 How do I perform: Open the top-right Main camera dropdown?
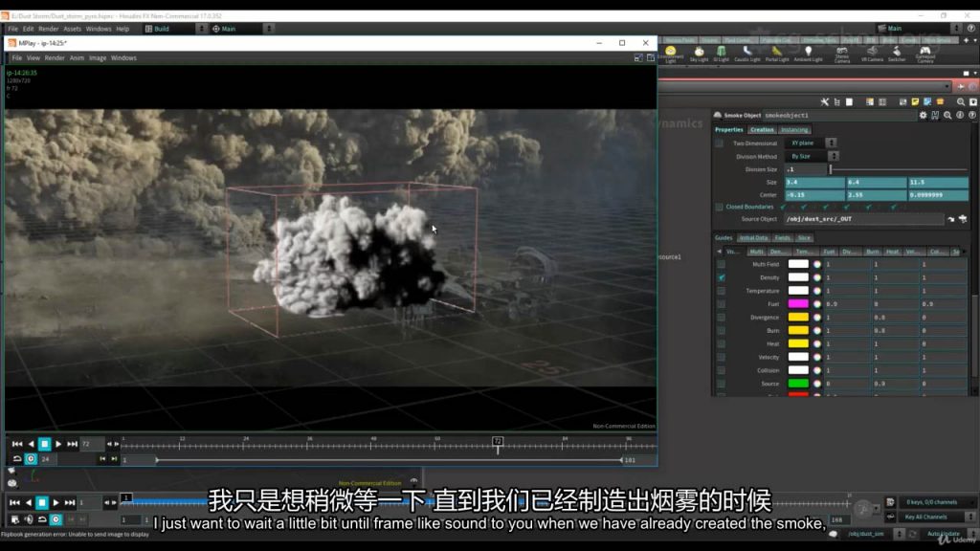coord(918,28)
